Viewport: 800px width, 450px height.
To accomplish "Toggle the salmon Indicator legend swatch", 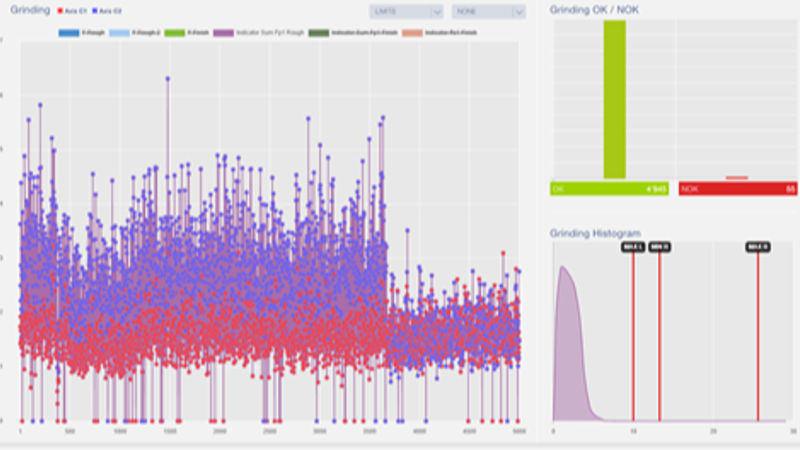I will pos(412,33).
